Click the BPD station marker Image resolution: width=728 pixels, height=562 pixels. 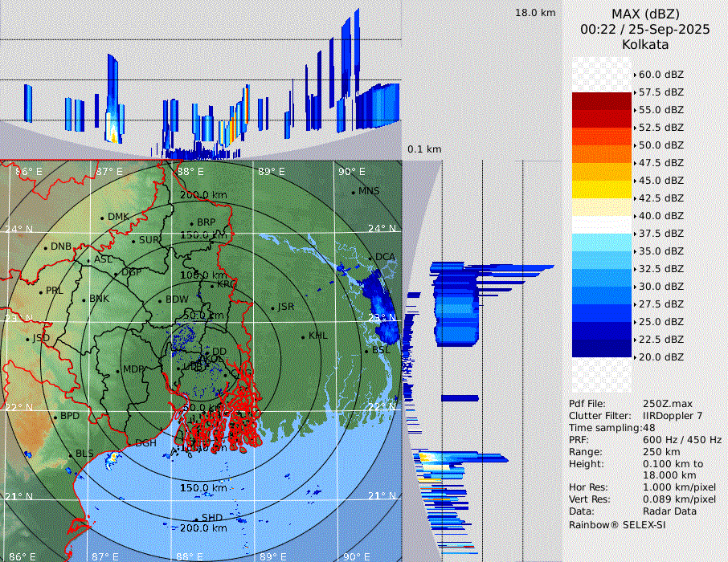pos(55,417)
